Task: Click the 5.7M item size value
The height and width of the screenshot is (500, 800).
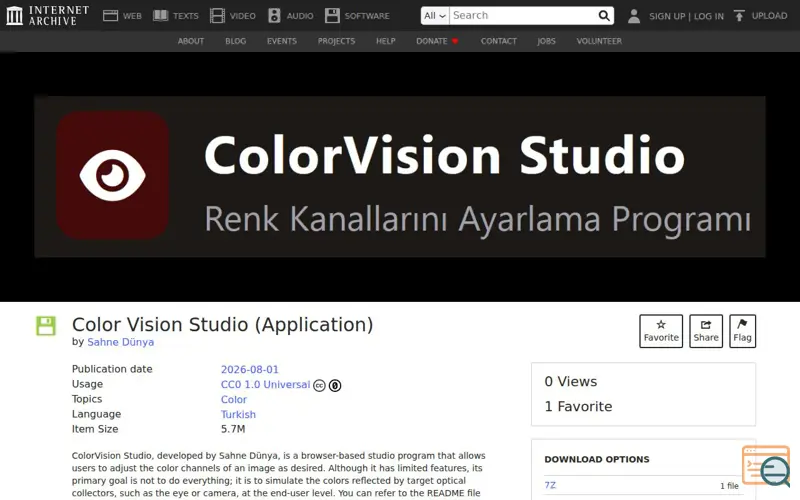Action: [233, 429]
